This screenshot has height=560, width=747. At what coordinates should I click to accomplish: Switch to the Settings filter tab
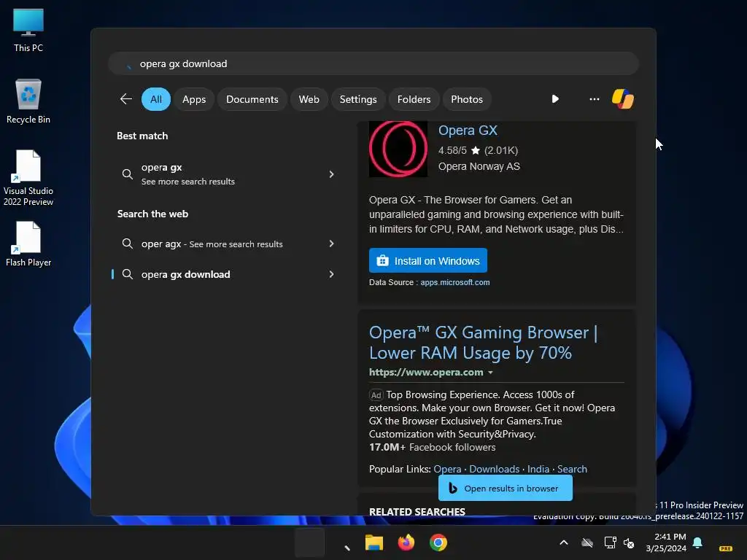357,99
